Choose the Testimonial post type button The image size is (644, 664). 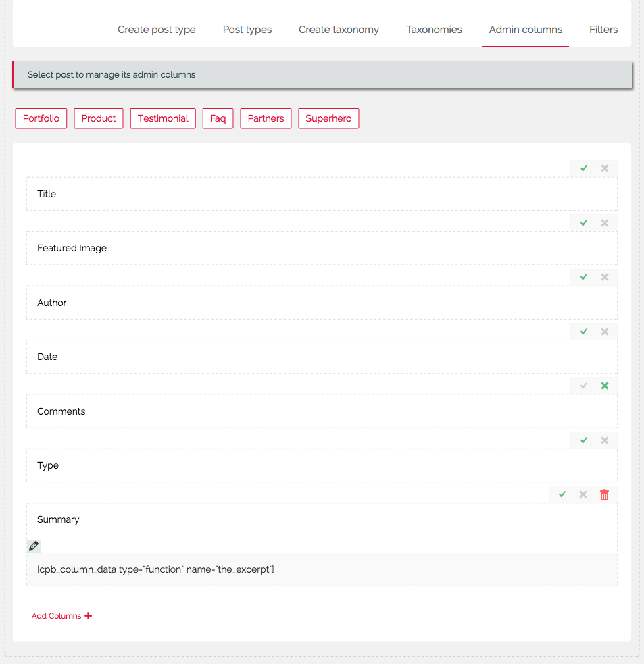point(163,118)
